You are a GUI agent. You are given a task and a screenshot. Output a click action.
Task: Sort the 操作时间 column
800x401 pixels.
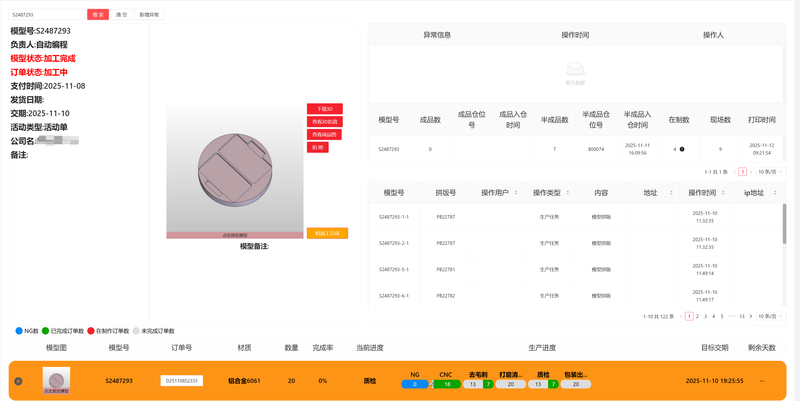(x=723, y=193)
